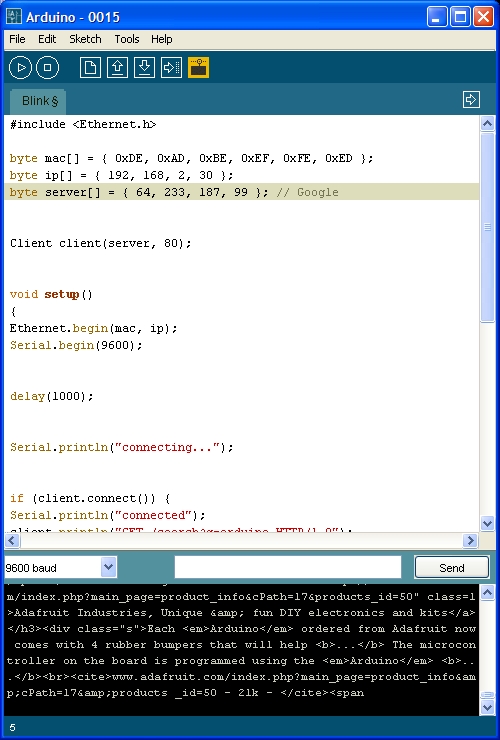Image resolution: width=500 pixels, height=740 pixels.
Task: Click the 'if (client.connect()) {' line
Action: click(x=90, y=498)
